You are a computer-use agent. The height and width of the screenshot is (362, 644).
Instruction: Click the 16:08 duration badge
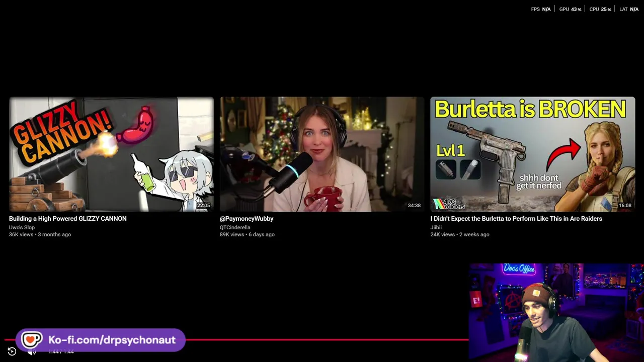point(625,206)
